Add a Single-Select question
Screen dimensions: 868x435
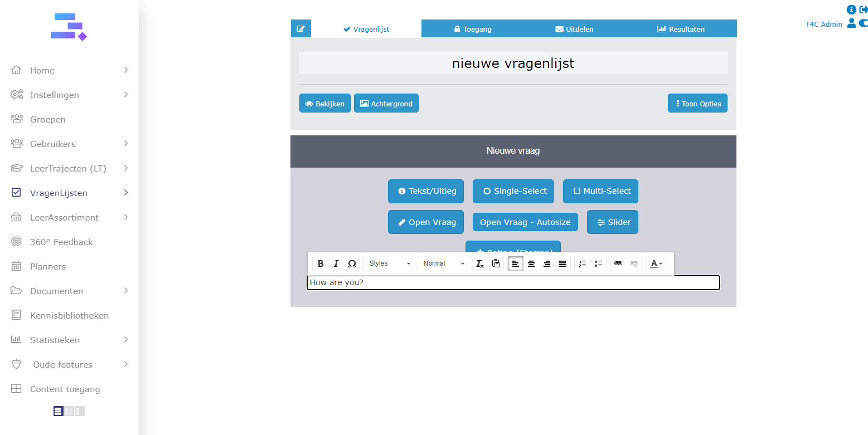click(513, 191)
